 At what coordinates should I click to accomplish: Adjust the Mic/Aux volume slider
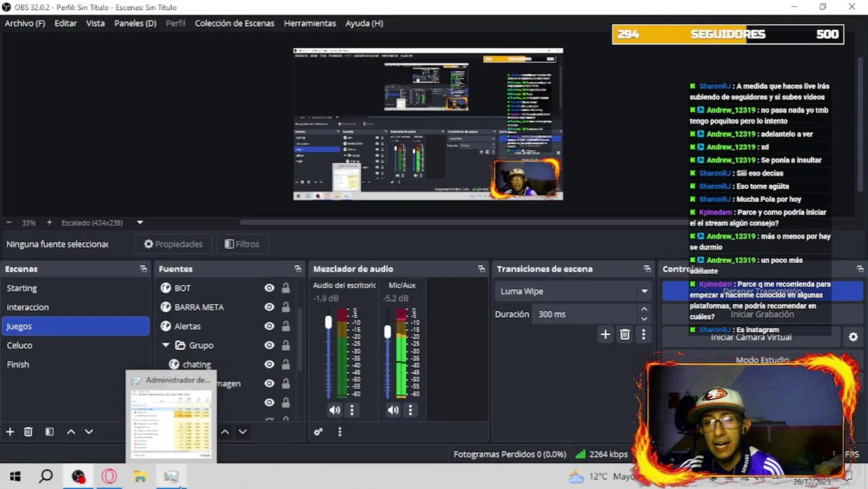387,331
